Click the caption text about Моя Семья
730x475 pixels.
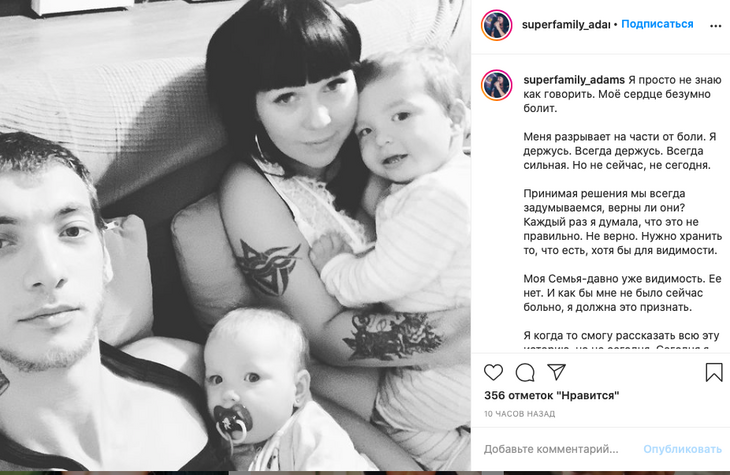[x=622, y=293]
